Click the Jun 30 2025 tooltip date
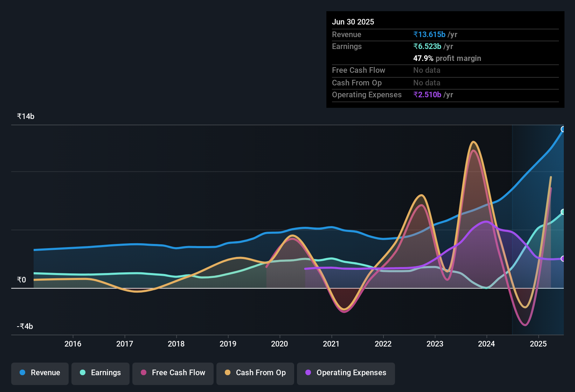The height and width of the screenshot is (392, 575). (353, 22)
